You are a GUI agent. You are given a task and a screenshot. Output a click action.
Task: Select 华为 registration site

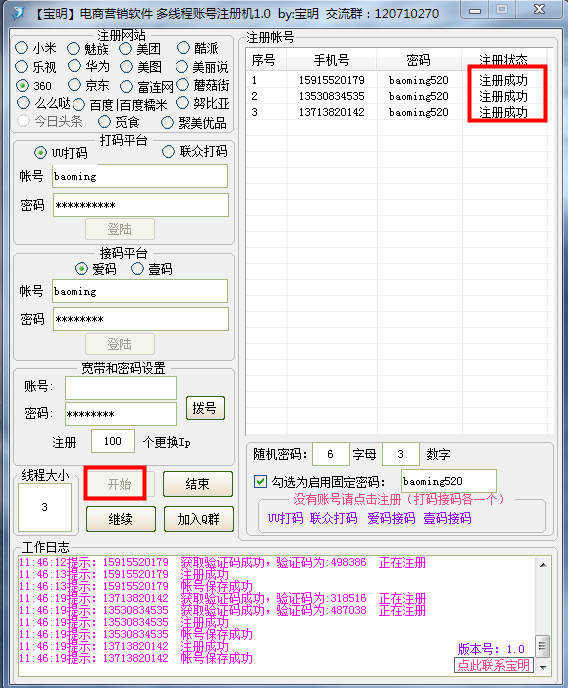click(x=75, y=66)
